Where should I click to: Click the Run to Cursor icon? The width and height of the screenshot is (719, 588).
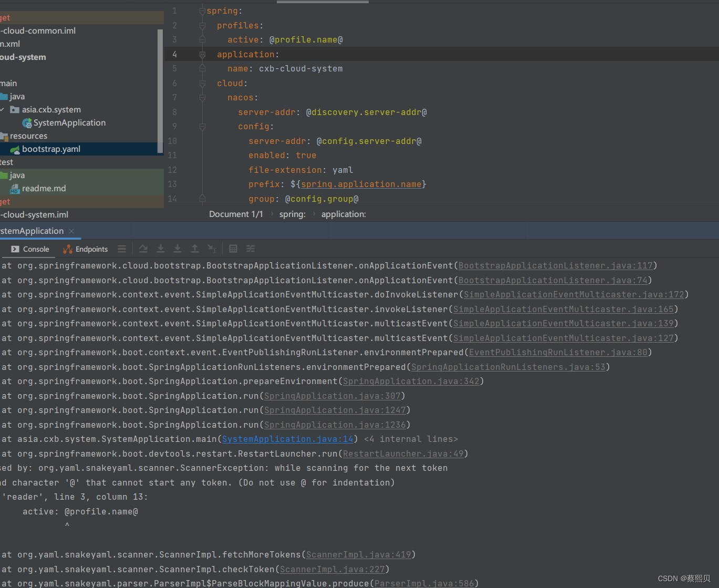point(212,249)
